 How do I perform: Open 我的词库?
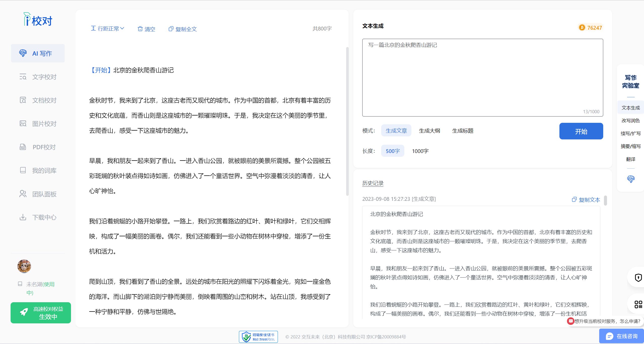pos(38,170)
